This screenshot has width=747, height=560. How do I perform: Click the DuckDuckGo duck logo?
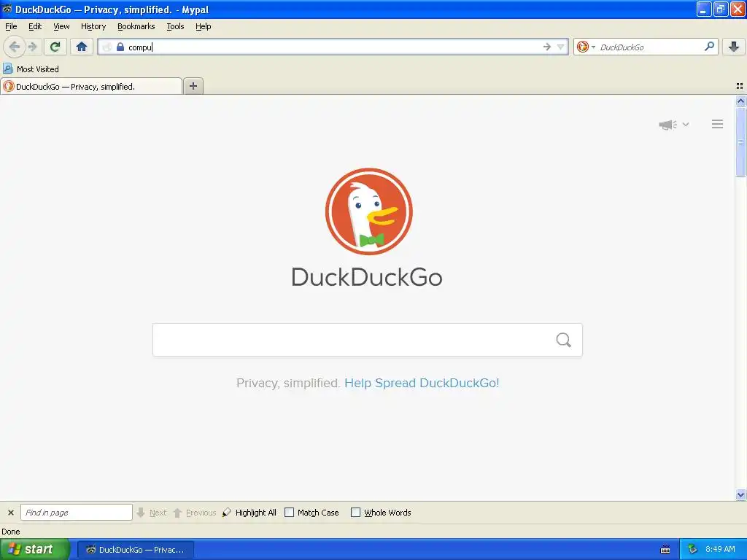[x=368, y=211]
